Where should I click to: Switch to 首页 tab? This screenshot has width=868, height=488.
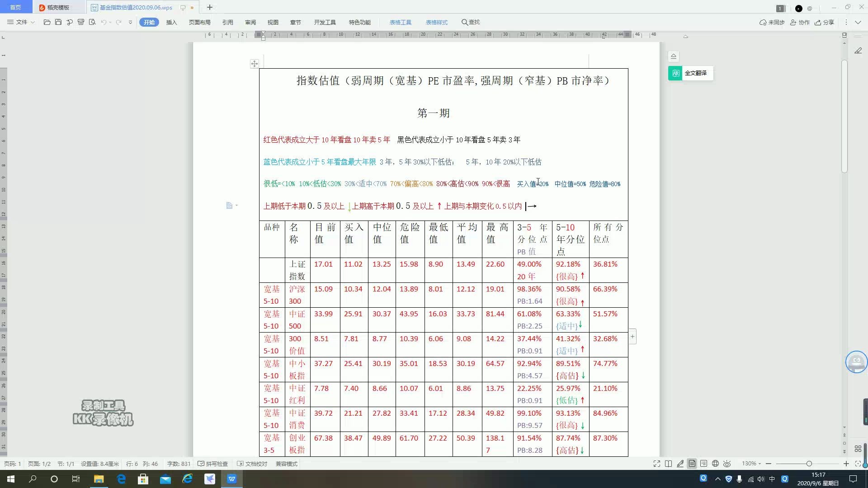(15, 7)
